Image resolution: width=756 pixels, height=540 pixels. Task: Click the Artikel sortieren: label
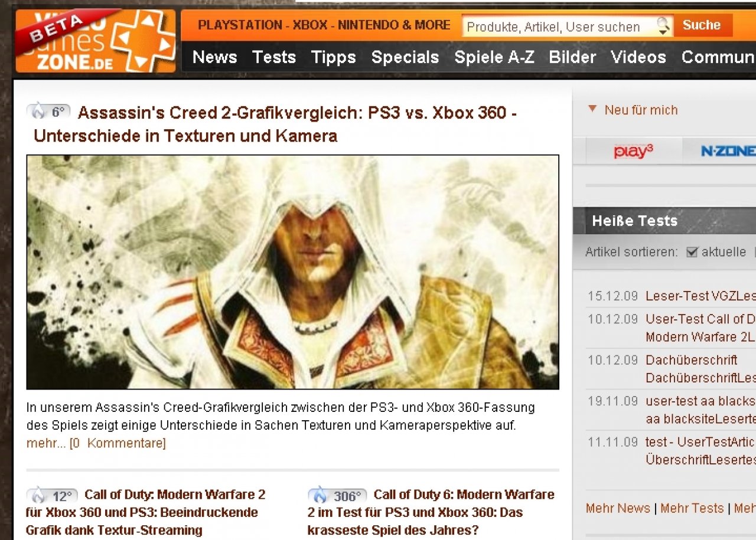click(631, 253)
